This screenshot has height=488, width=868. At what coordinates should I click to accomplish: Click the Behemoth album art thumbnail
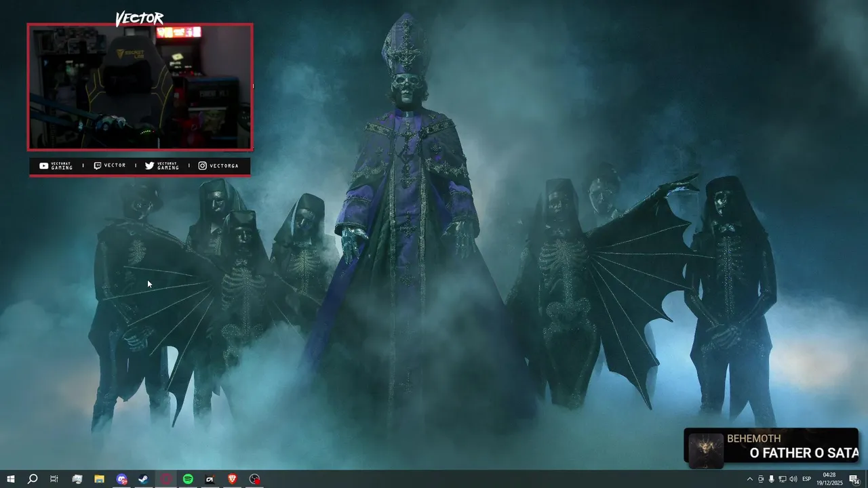(706, 449)
